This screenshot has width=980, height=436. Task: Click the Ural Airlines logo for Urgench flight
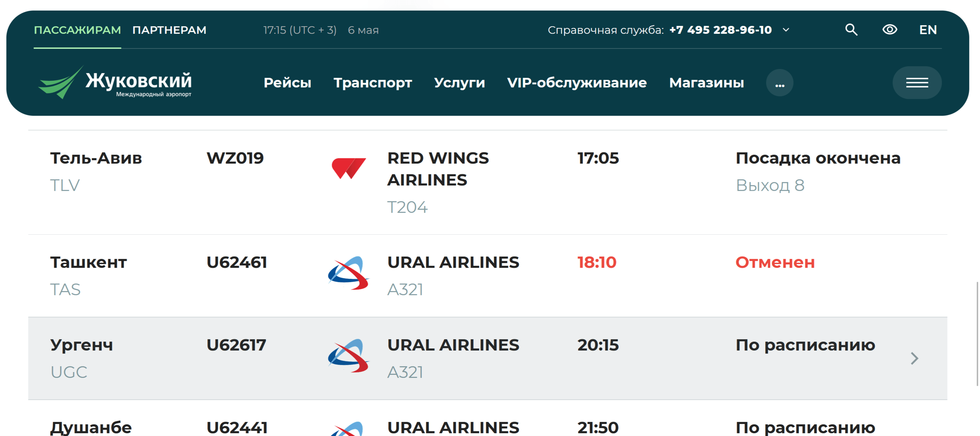point(348,355)
